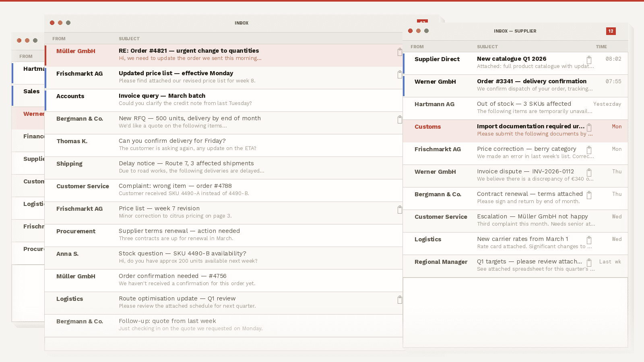
Task: Open the attachment on the Customs import documentation email
Action: pos(589,127)
